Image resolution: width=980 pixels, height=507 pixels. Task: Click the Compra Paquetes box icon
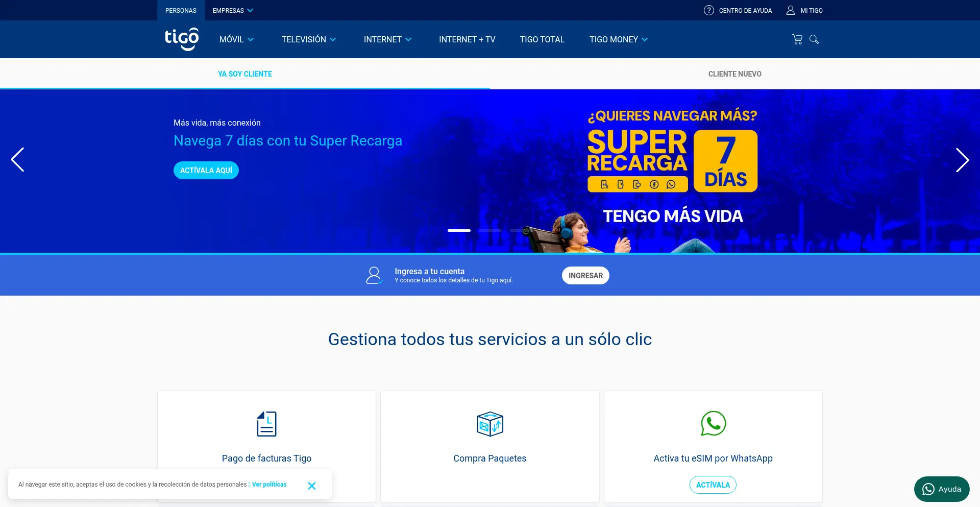coord(489,424)
